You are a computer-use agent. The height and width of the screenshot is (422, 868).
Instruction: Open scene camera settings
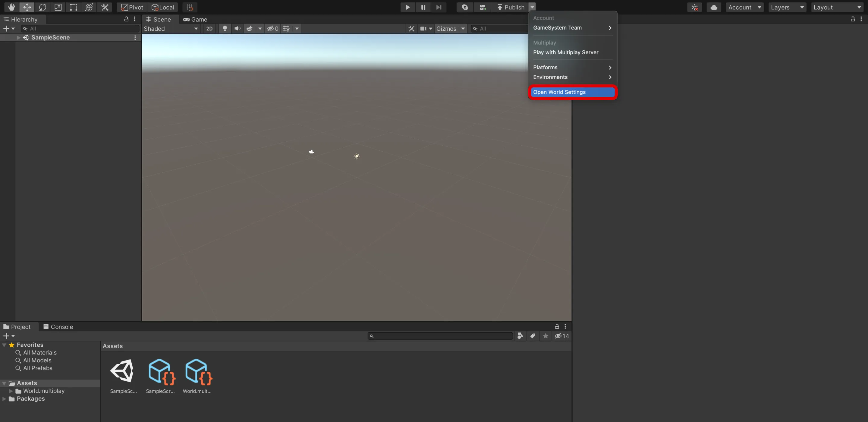(426, 29)
